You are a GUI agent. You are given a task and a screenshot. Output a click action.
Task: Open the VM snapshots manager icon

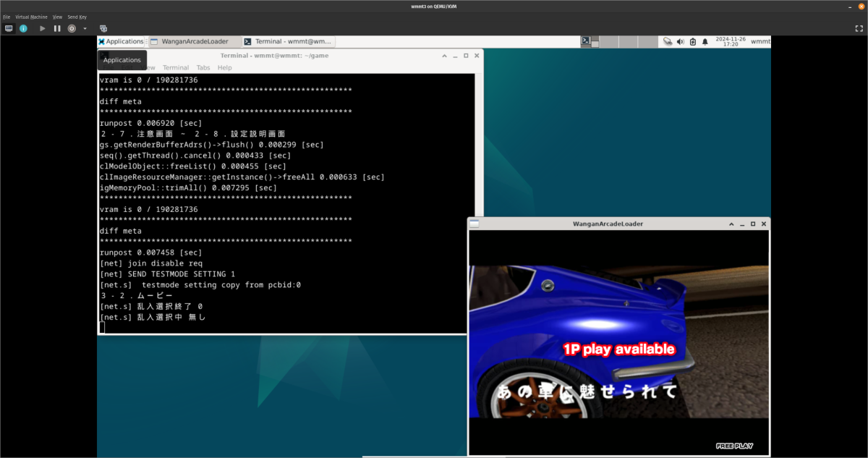[x=103, y=28]
